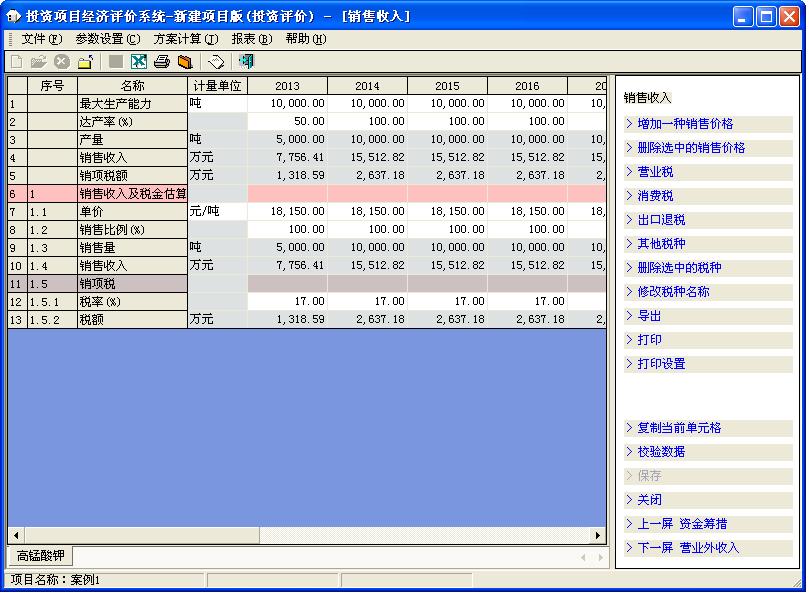Click the tag label toolbar icon
Image resolution: width=809 pixels, height=595 pixels.
tap(216, 62)
